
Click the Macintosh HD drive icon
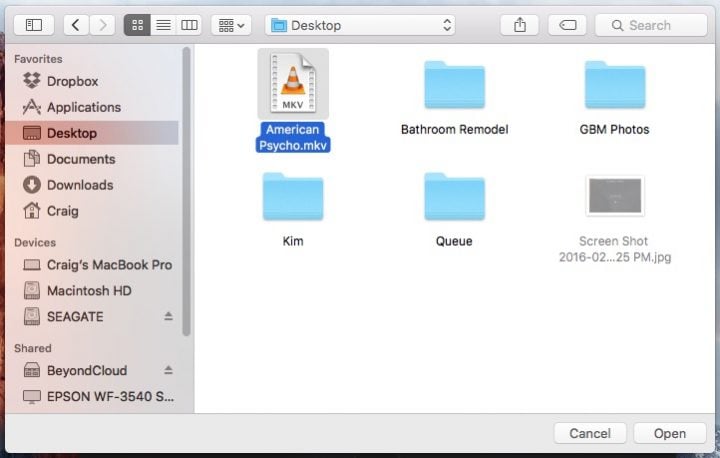pos(32,290)
